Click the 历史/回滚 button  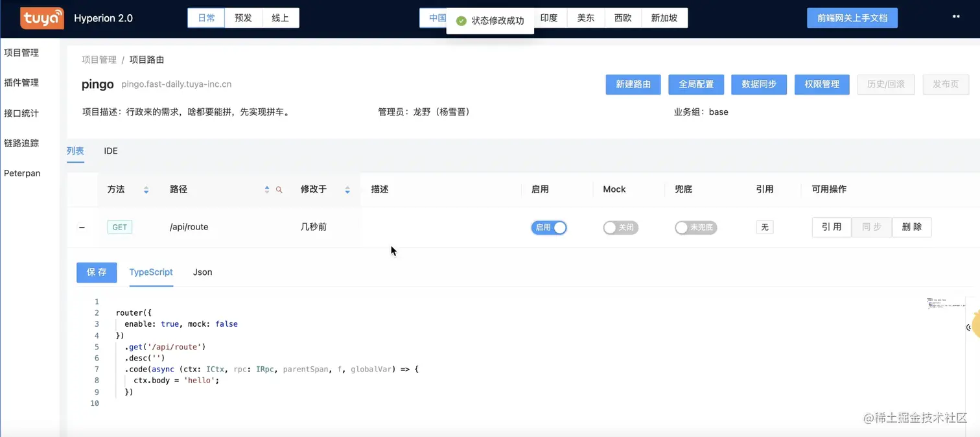(886, 84)
